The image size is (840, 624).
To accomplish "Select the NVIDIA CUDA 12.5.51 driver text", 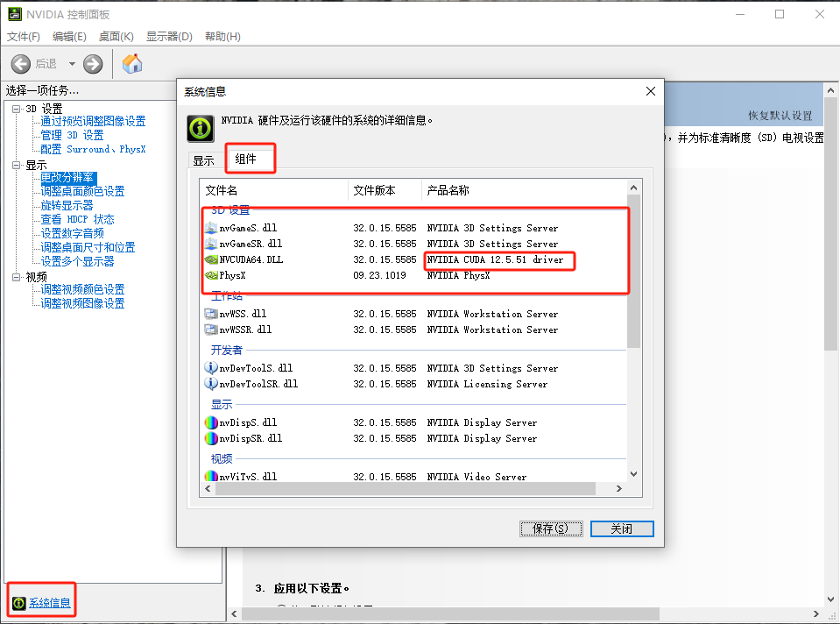I will (x=495, y=259).
